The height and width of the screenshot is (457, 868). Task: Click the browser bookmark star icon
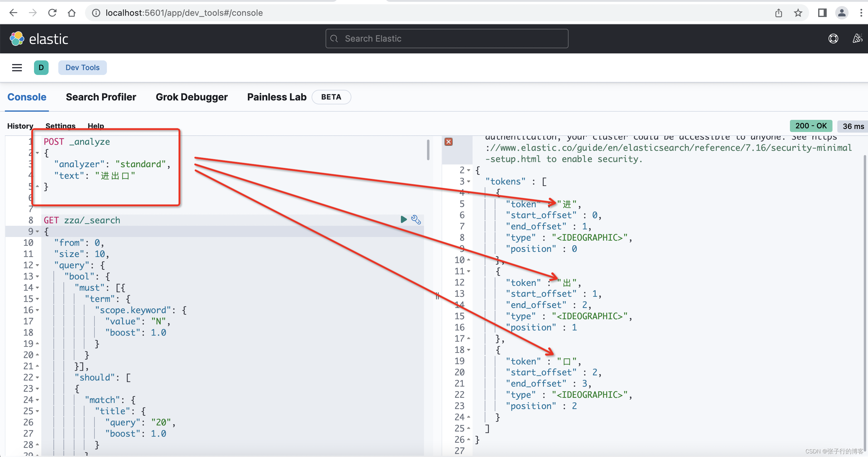coord(798,13)
